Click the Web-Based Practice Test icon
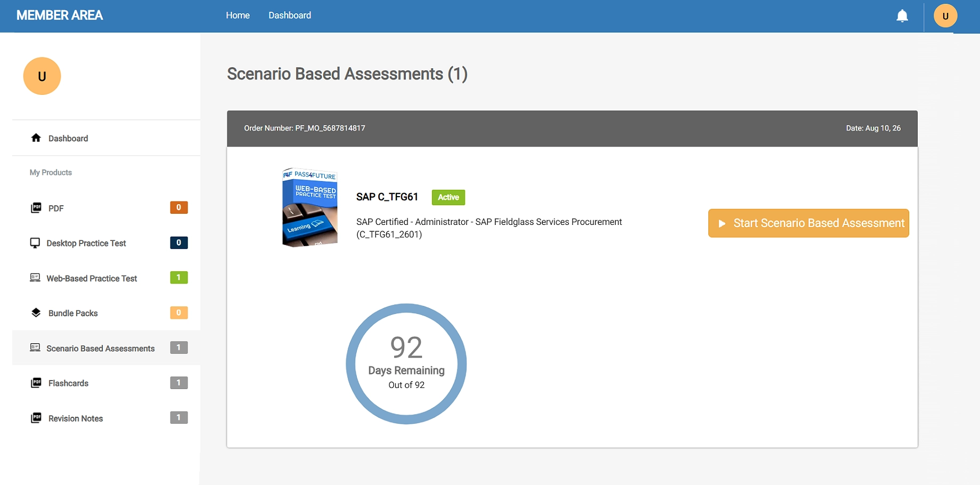Viewport: 980px width, 485px height. coord(35,278)
